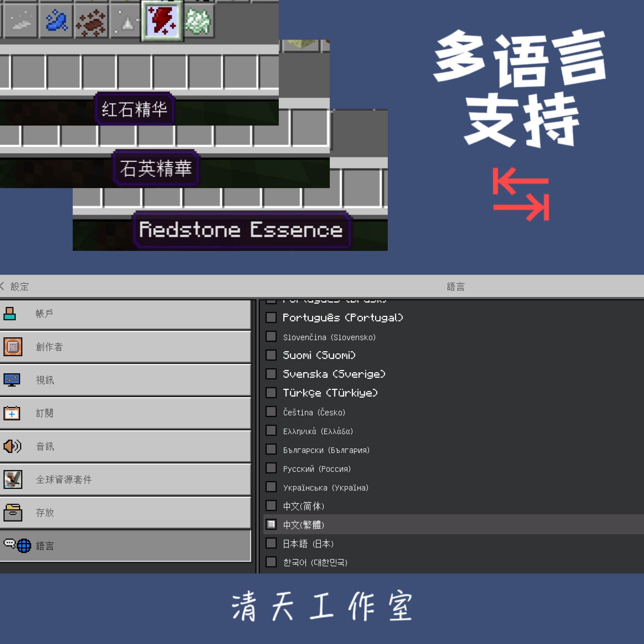Select the blue lapis essence item
This screenshot has height=644, width=644.
[x=56, y=21]
